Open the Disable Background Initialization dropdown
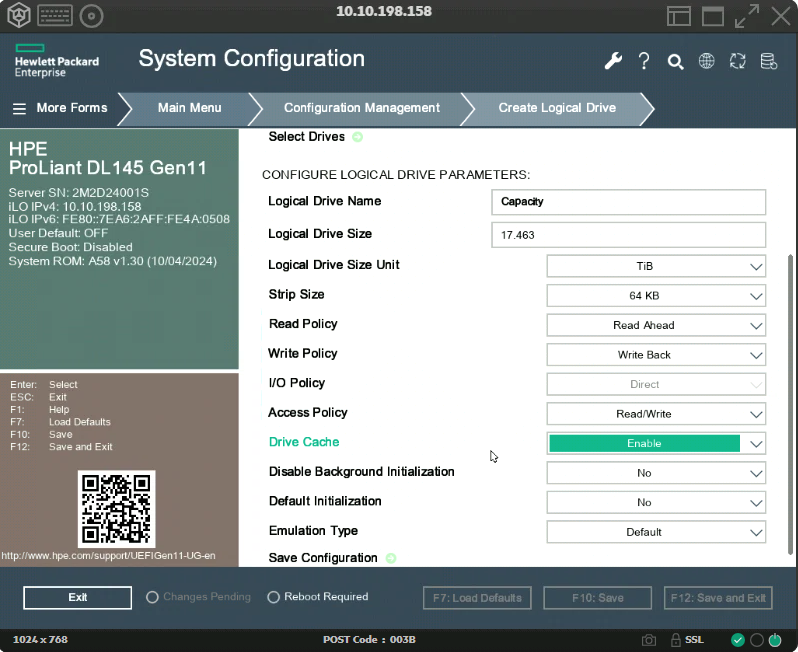The width and height of the screenshot is (798, 652). click(x=656, y=473)
